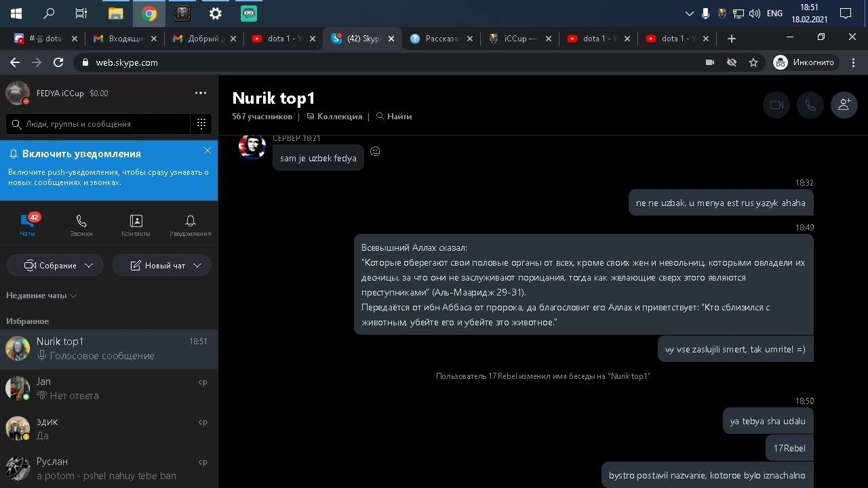The width and height of the screenshot is (868, 488).
Task: Open the chat with Руслан
Action: click(108, 468)
